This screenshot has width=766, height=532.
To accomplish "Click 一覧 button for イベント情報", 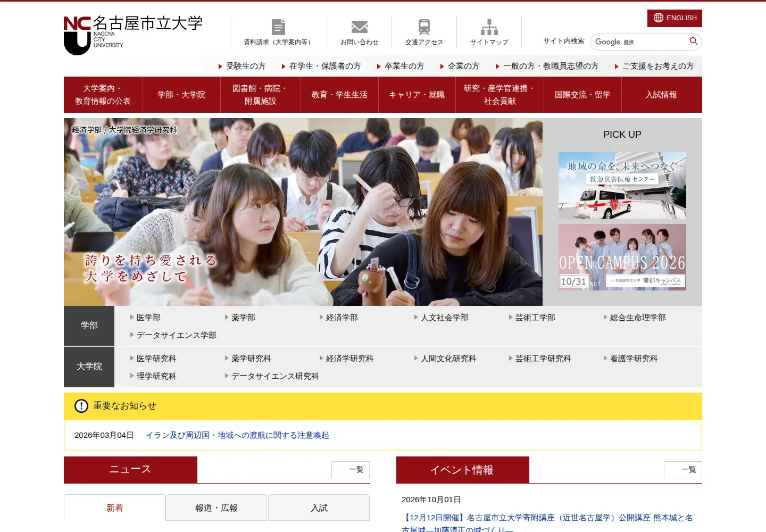I will tap(683, 470).
